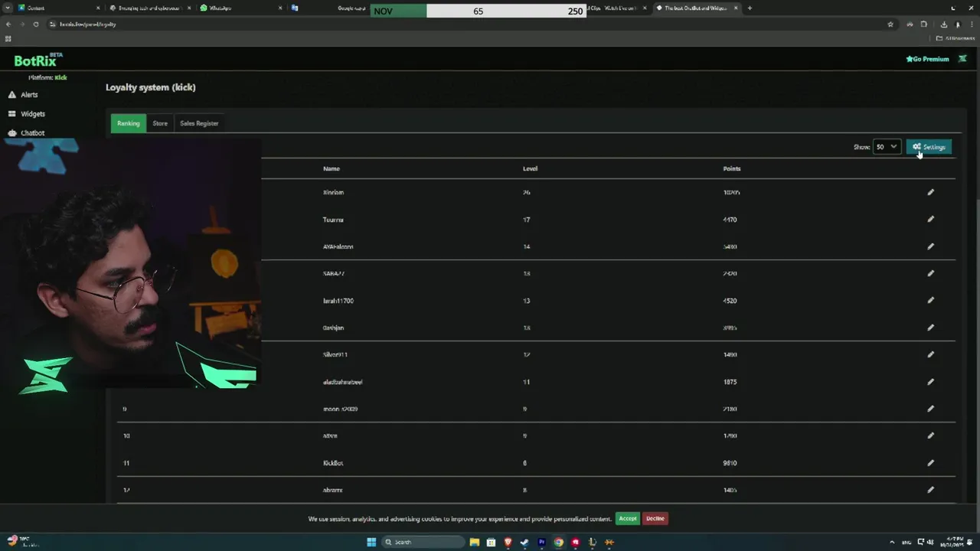This screenshot has width=980, height=551.
Task: Switch to the Ranking tab
Action: coord(128,123)
